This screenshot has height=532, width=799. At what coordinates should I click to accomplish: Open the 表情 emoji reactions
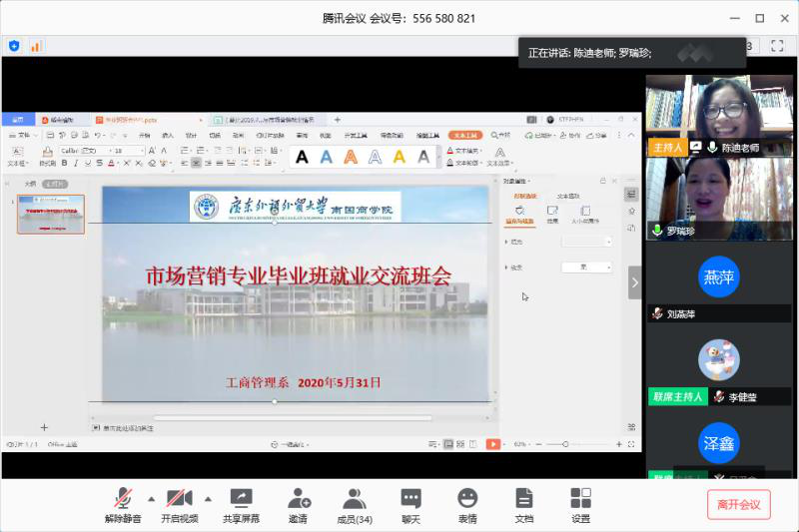pyautogui.click(x=467, y=505)
